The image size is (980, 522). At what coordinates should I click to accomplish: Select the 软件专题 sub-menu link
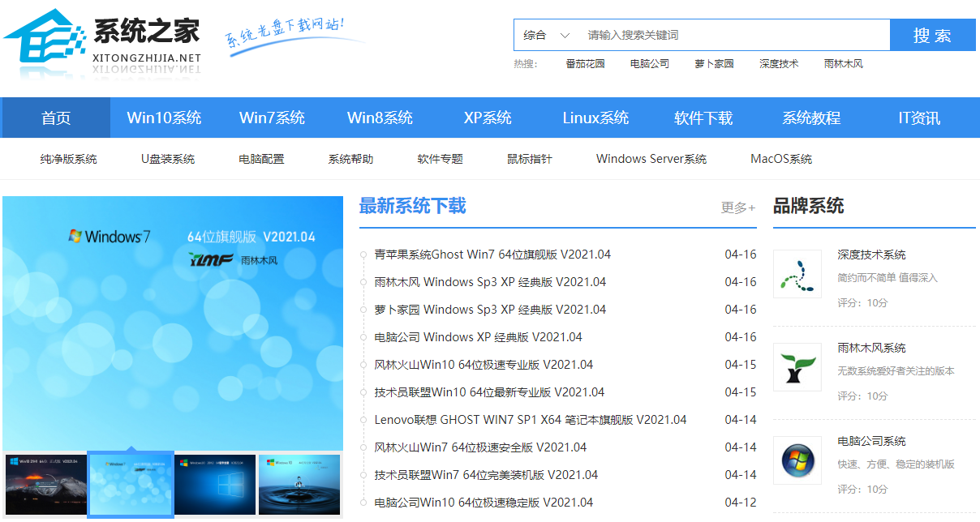pos(440,159)
